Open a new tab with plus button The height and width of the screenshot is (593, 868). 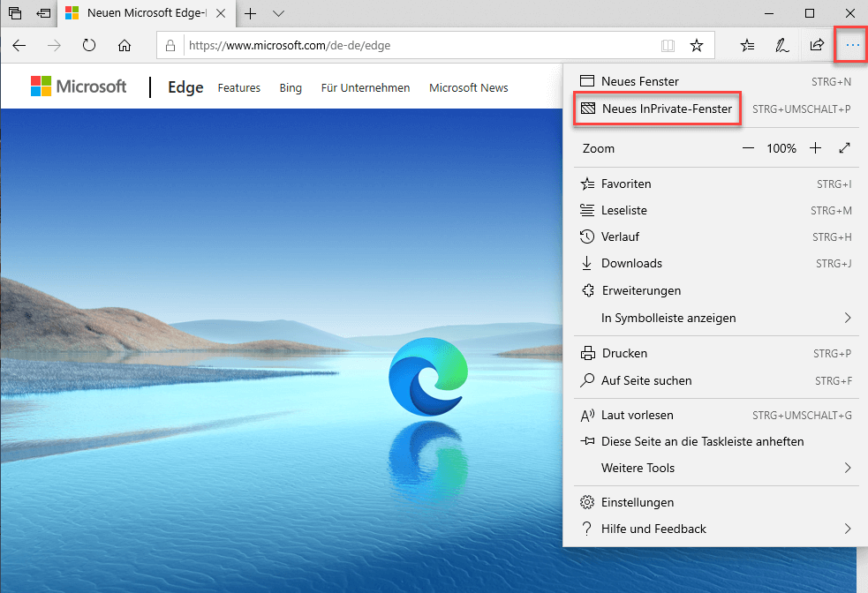tap(250, 13)
